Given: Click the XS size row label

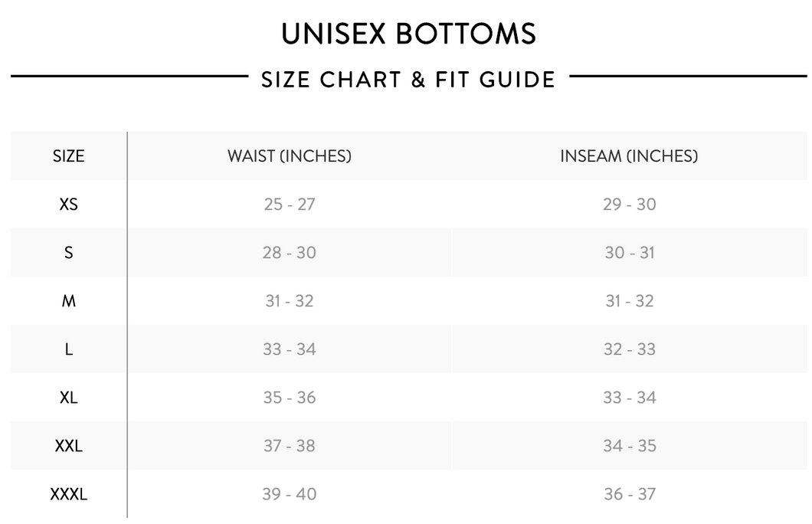Looking at the screenshot, I should 68,205.
